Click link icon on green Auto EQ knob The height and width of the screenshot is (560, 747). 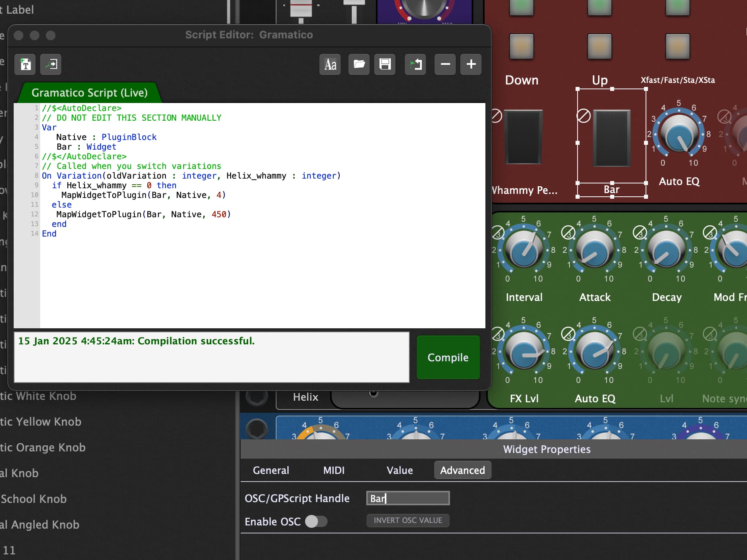568,334
